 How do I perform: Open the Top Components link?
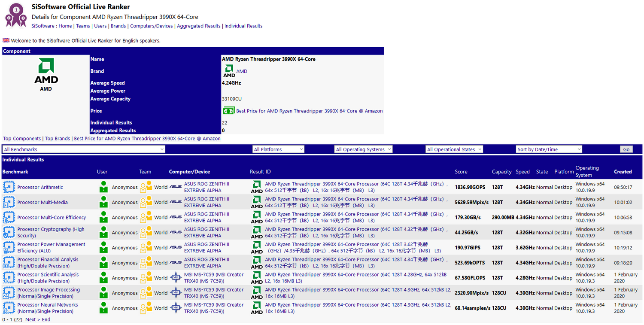coord(22,139)
